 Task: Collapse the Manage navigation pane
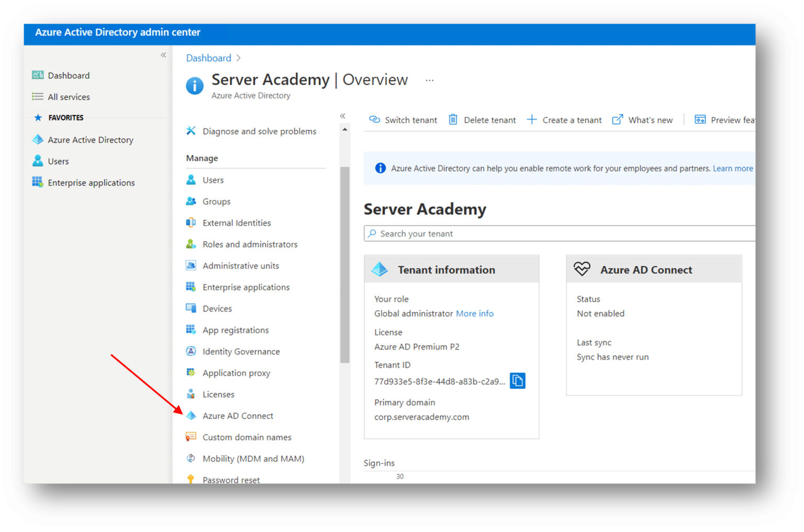point(342,116)
